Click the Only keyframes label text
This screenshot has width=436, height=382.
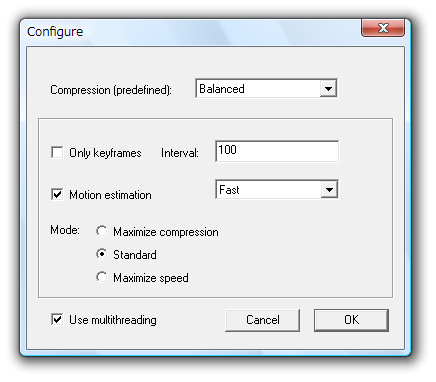[x=105, y=153]
